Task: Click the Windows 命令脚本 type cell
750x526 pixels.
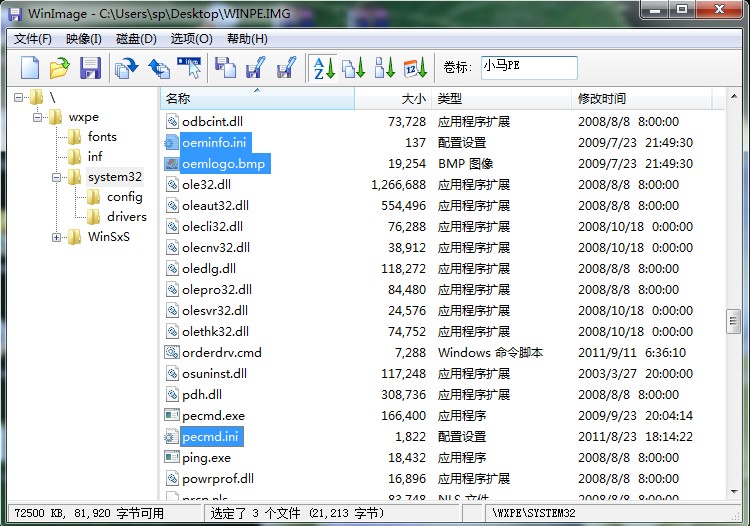Action: (490, 352)
